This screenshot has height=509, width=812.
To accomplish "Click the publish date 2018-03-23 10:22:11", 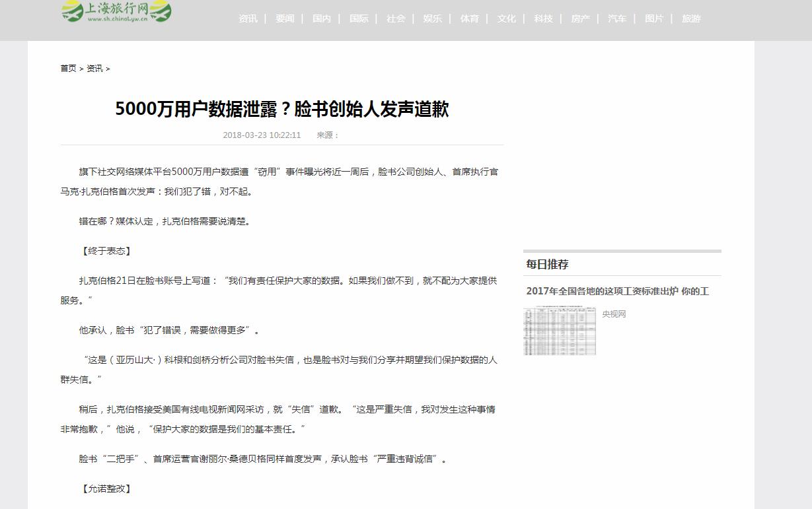I will (262, 135).
